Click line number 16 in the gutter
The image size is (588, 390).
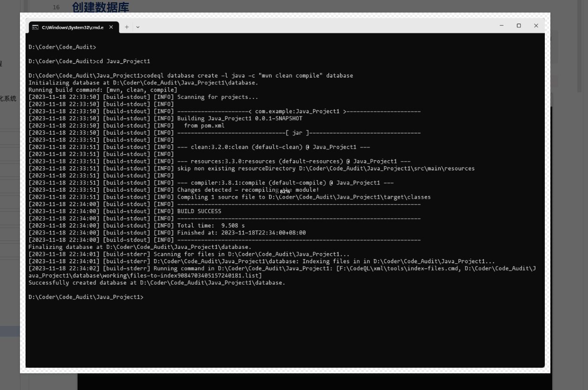pyautogui.click(x=56, y=7)
